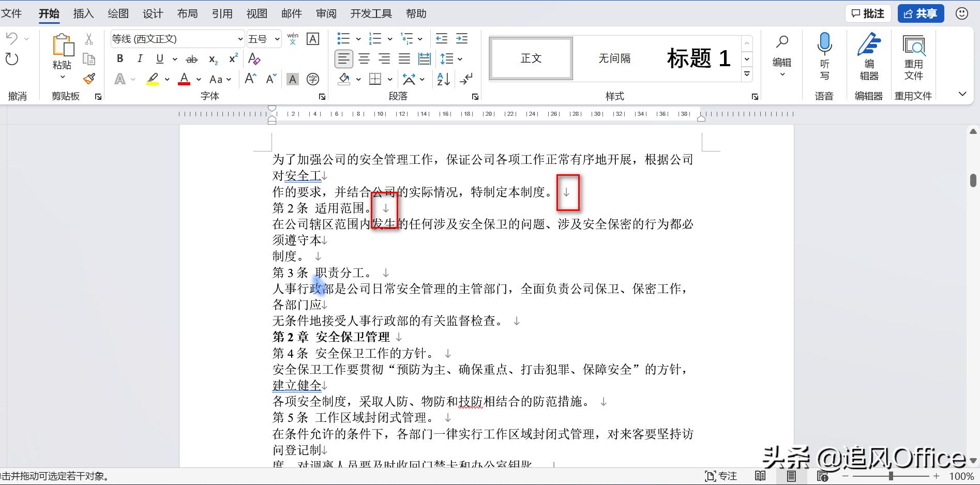Viewport: 980px width, 485px height.
Task: Apply the 标题 1 style
Action: click(x=698, y=58)
